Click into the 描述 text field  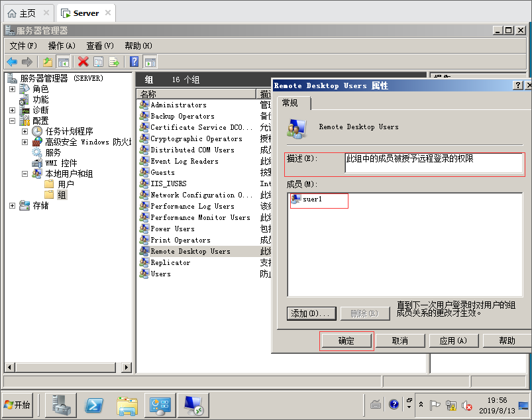point(434,163)
